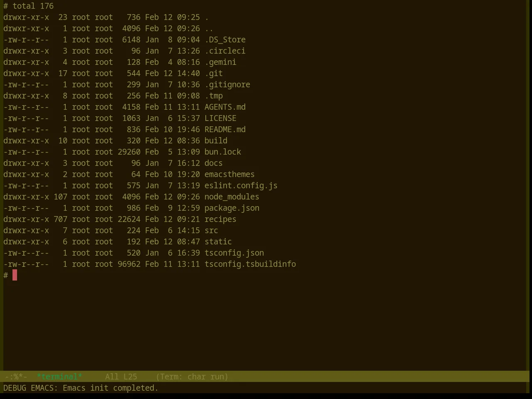Viewport: 532px width, 399px height.
Task: Select the src directory name
Action: pos(211,230)
